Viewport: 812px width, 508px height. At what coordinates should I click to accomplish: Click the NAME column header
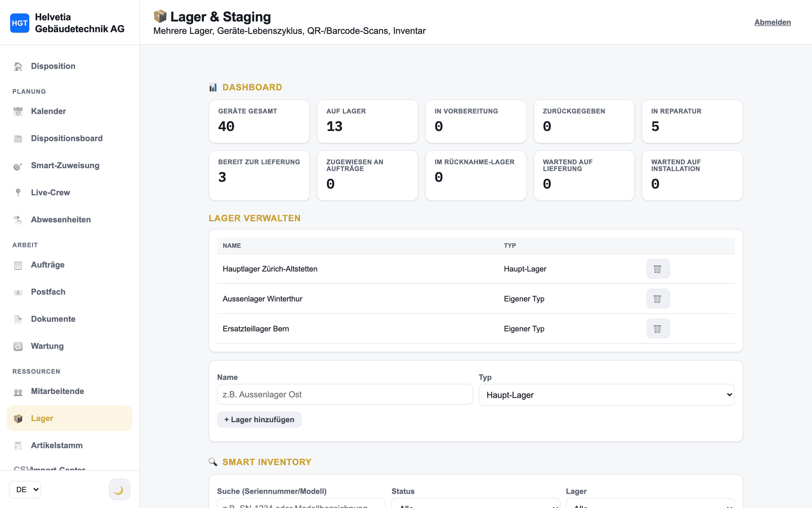click(232, 245)
